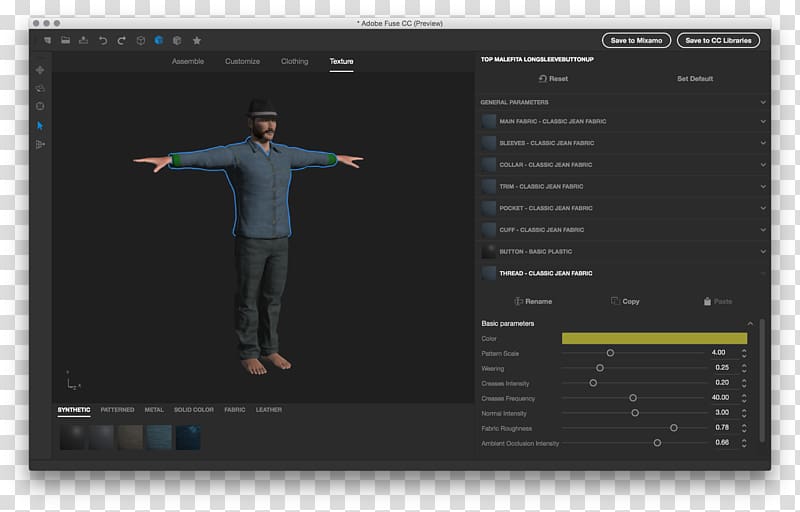Open a file with the folder icon

(x=65, y=40)
